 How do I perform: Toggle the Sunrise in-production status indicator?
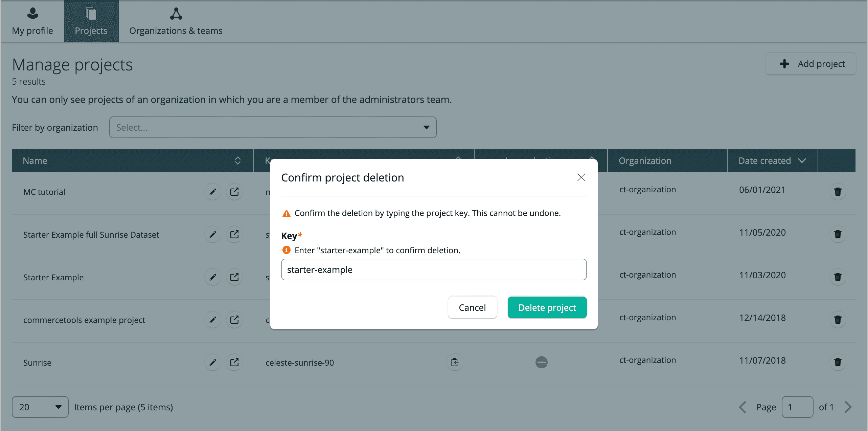541,362
